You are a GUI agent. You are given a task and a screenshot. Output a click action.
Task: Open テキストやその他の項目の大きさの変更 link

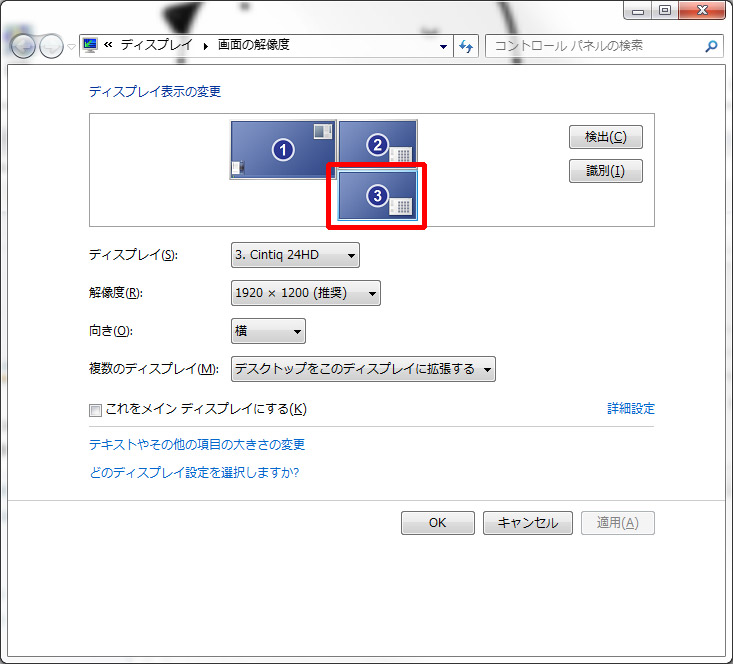[197, 444]
